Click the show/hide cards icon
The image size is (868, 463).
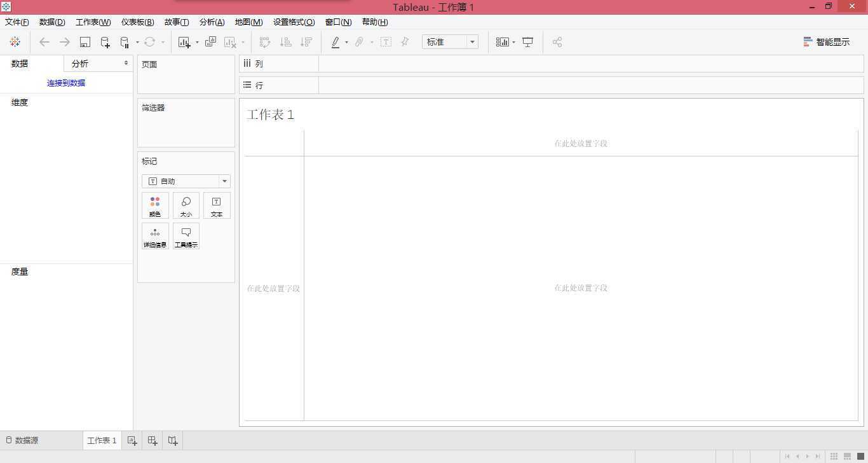click(503, 42)
